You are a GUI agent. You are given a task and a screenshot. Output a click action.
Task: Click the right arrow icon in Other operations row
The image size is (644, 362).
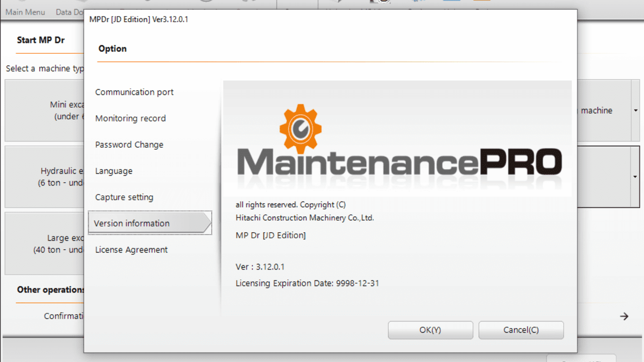click(x=624, y=316)
